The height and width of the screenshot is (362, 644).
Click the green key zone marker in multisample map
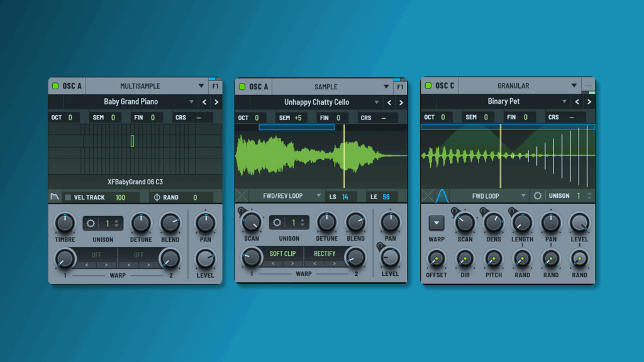point(132,141)
